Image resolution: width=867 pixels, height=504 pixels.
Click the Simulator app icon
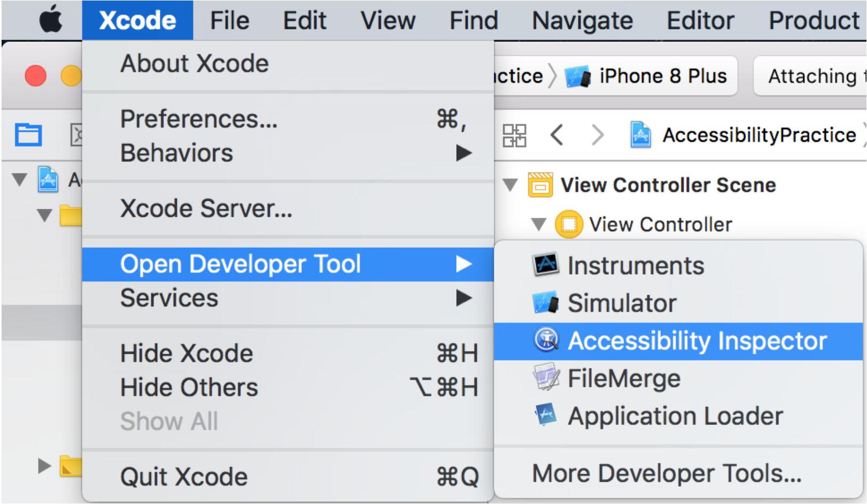[x=545, y=303]
